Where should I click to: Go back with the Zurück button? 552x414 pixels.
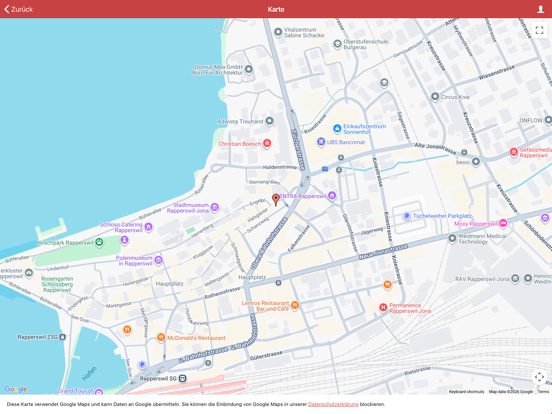click(18, 9)
